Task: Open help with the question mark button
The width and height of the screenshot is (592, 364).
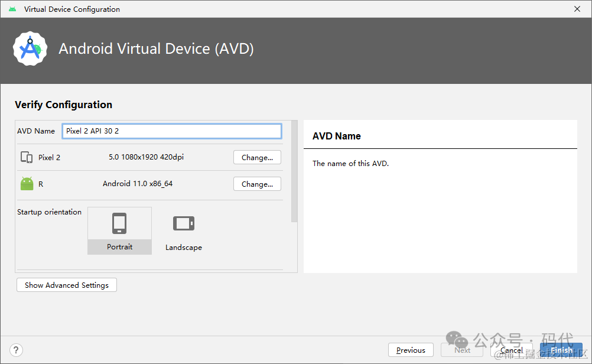Action: click(x=16, y=350)
